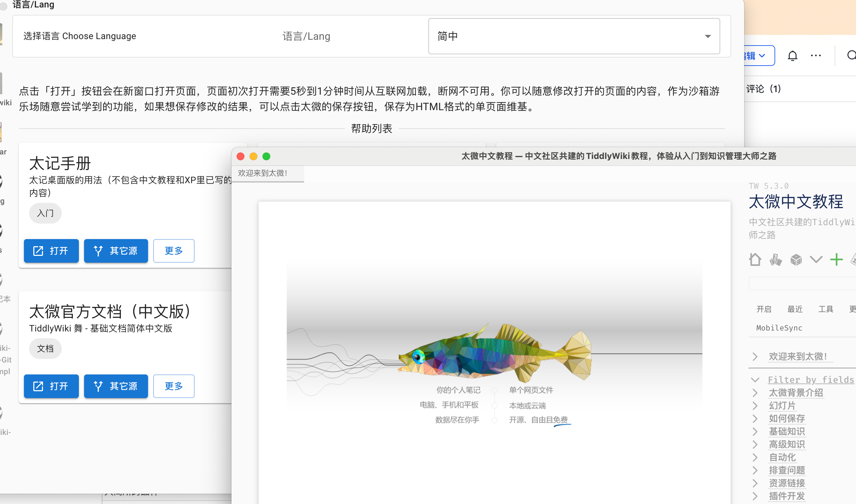Open the 如何保存 link in the sidebar

787,418
